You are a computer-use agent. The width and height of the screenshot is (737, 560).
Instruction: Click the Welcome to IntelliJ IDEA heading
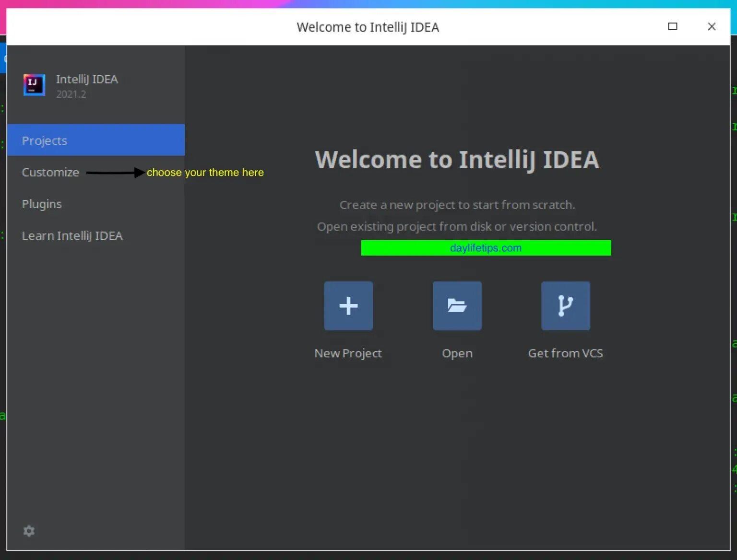(457, 160)
